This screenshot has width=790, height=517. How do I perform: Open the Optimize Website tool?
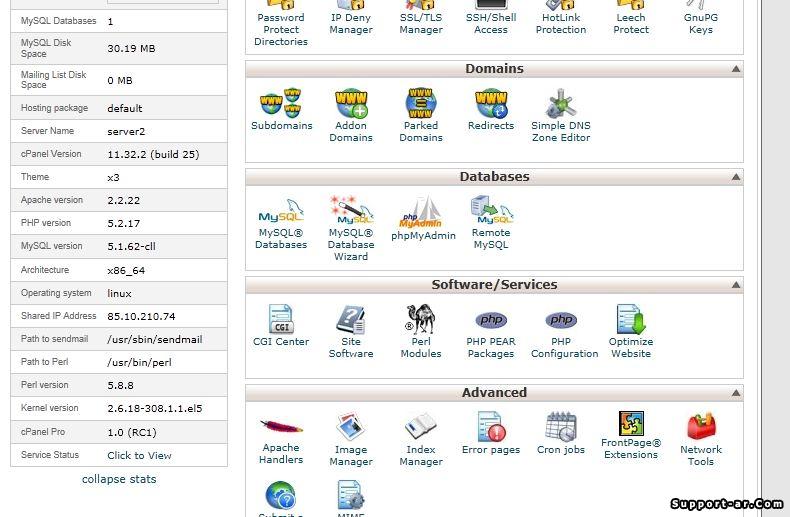tap(631, 321)
